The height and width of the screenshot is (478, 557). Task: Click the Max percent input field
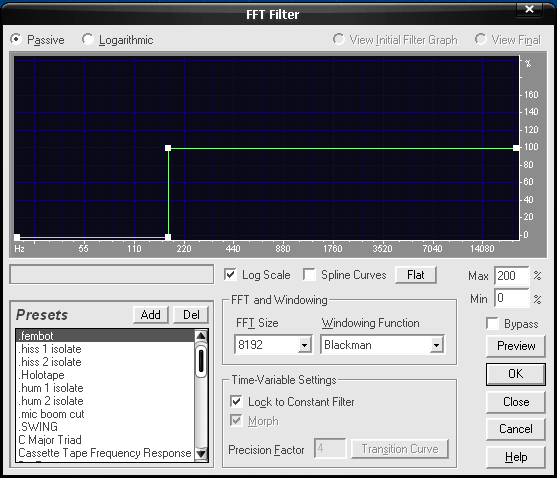pos(512,276)
